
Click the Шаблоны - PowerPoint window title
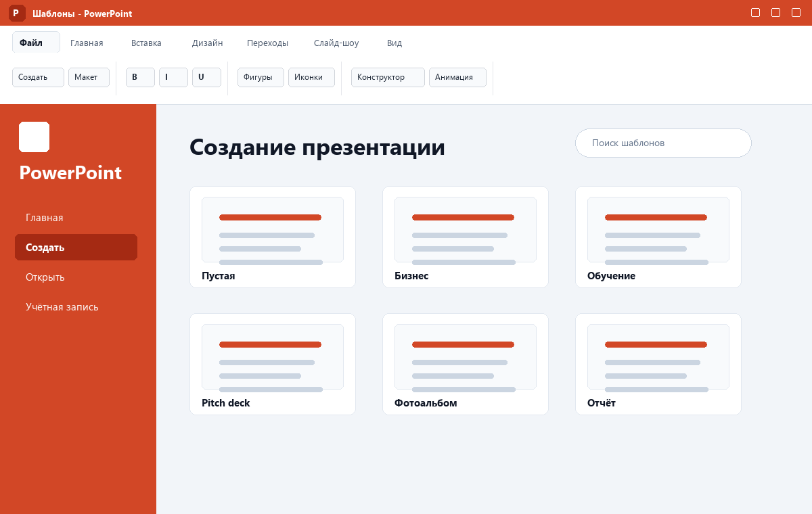(x=83, y=14)
